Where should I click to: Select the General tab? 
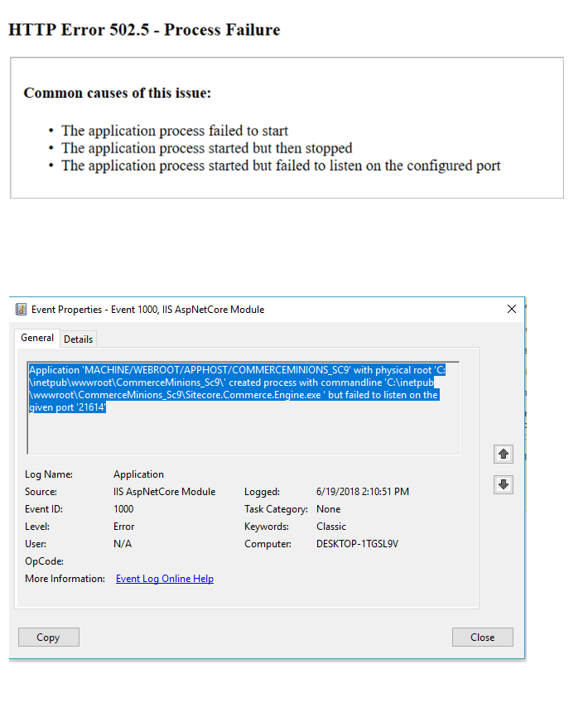click(37, 338)
